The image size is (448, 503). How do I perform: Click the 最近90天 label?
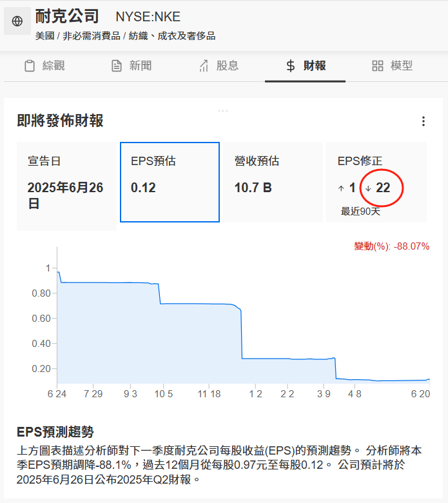[x=360, y=212]
